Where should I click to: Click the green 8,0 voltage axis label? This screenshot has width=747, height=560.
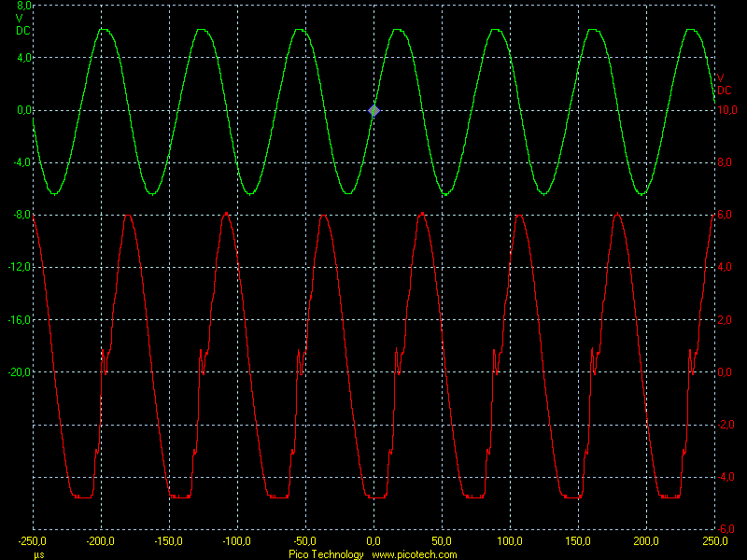pos(24,6)
